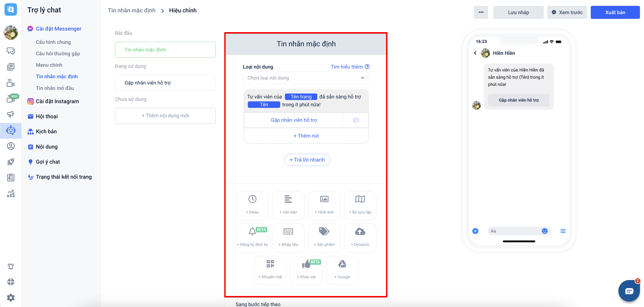Open the chatbot icon in left sidebar
The image size is (644, 307).
point(11,131)
